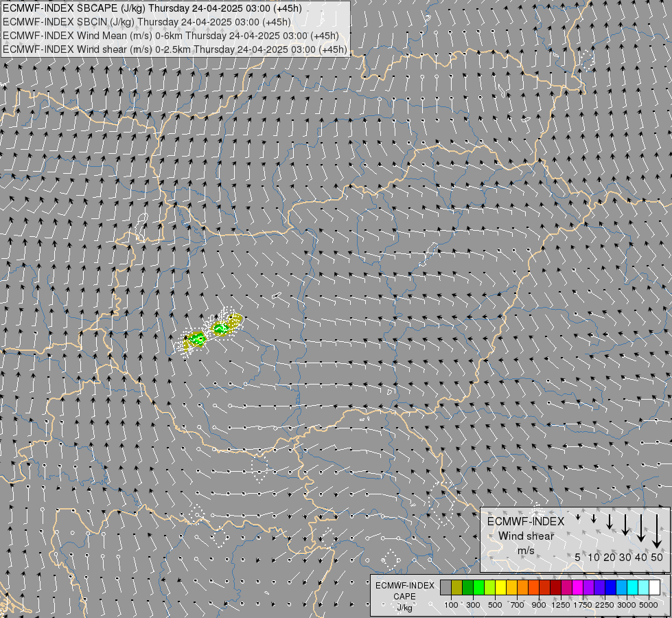Click the Wind Mean 0-6km title line
Viewport: 672px width, 618px height.
pyautogui.click(x=171, y=36)
